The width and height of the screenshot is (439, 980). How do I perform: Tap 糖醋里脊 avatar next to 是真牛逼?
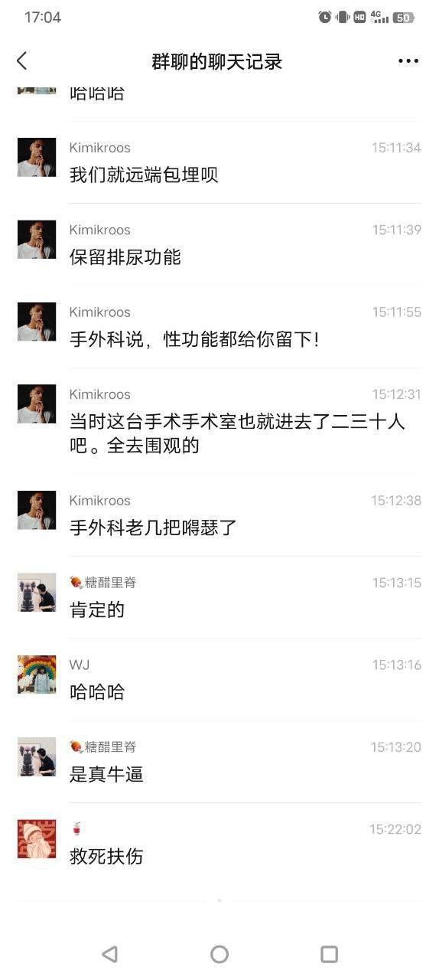pyautogui.click(x=37, y=756)
